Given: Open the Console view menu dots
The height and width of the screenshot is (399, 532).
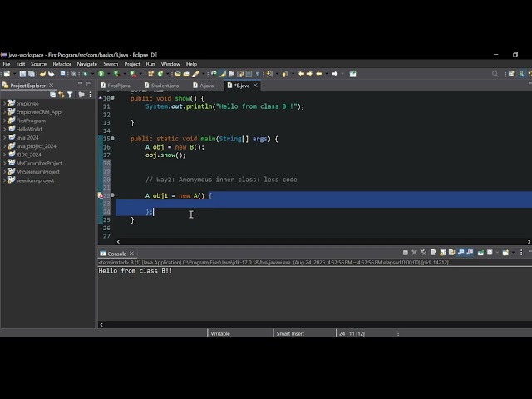Looking at the screenshot, I should click(521, 253).
